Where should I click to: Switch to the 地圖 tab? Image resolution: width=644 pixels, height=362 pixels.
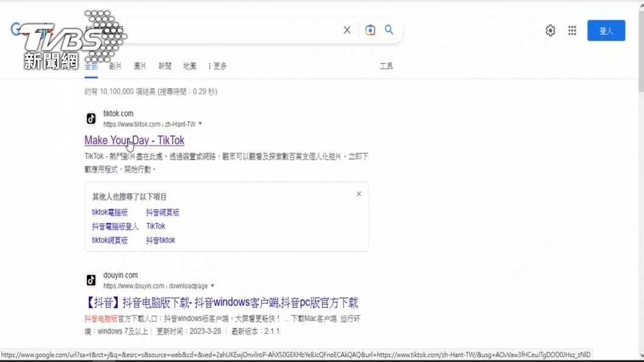(x=190, y=66)
